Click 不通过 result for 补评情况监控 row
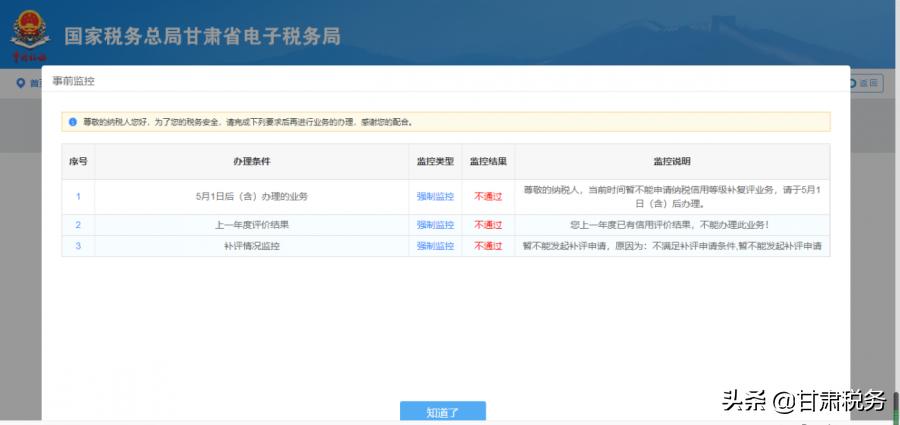 [488, 246]
